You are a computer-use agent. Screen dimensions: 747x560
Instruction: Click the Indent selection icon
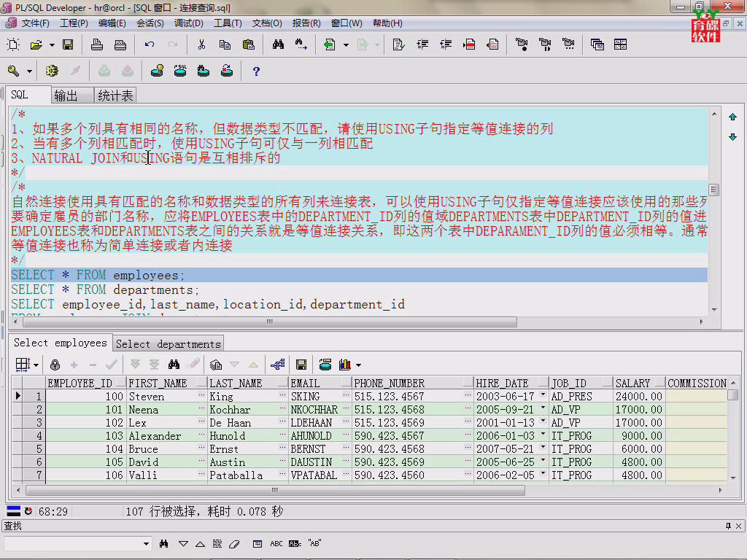pos(422,44)
